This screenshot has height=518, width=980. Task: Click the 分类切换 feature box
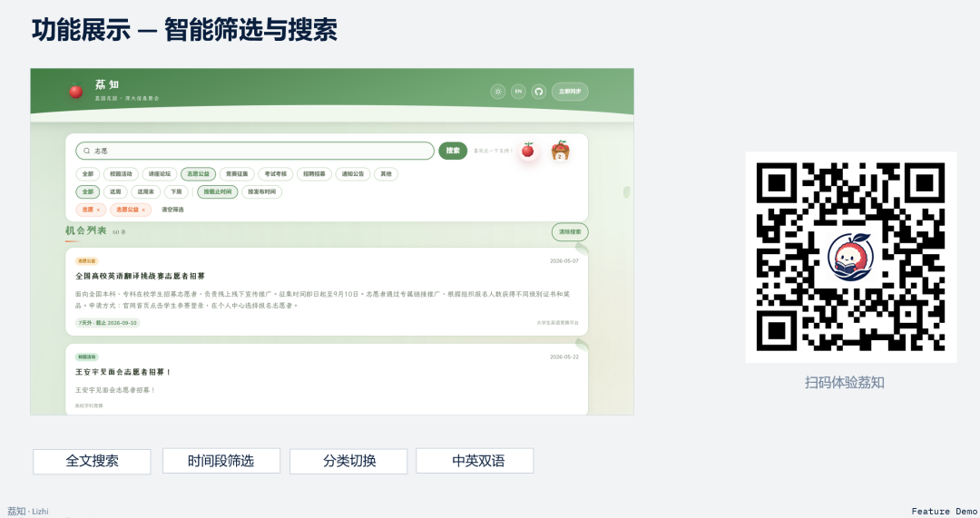point(348,461)
